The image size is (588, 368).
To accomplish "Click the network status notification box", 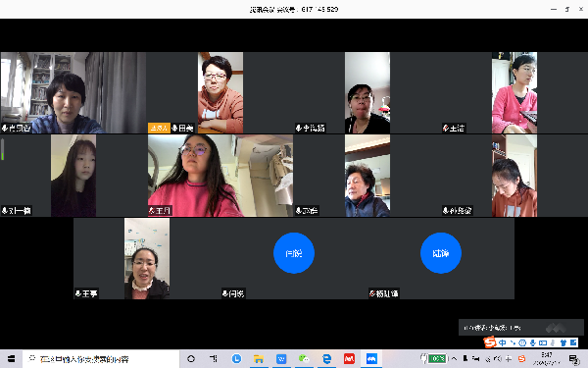I will click(x=521, y=328).
